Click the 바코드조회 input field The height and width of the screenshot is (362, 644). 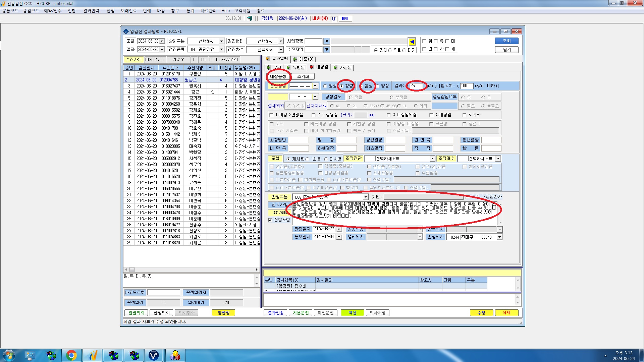click(164, 293)
